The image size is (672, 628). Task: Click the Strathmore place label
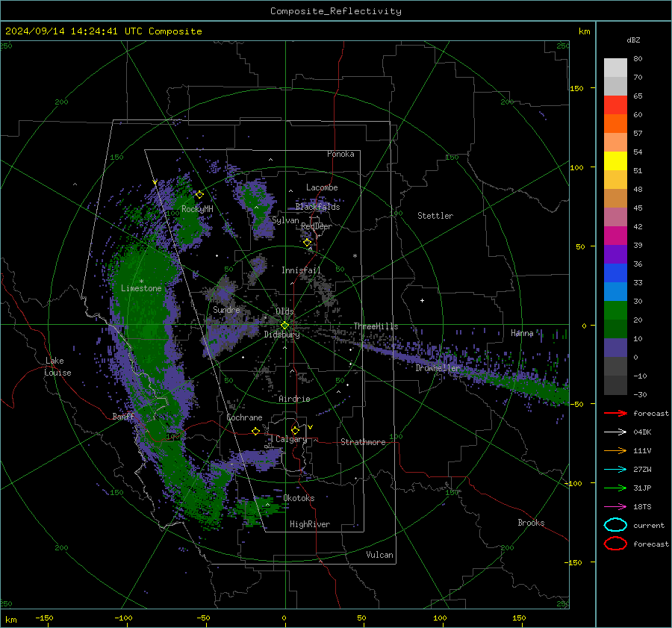363,442
